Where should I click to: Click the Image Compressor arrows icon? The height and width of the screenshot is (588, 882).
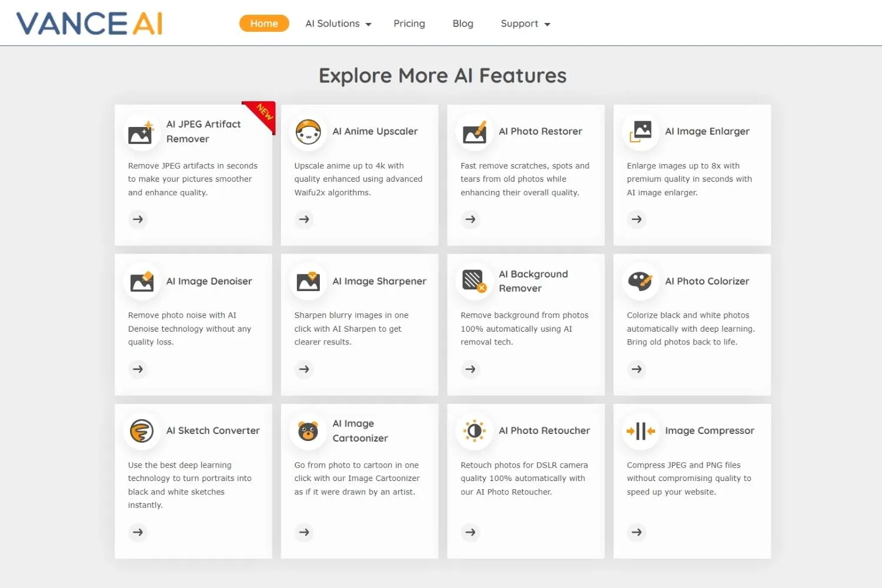tap(641, 431)
